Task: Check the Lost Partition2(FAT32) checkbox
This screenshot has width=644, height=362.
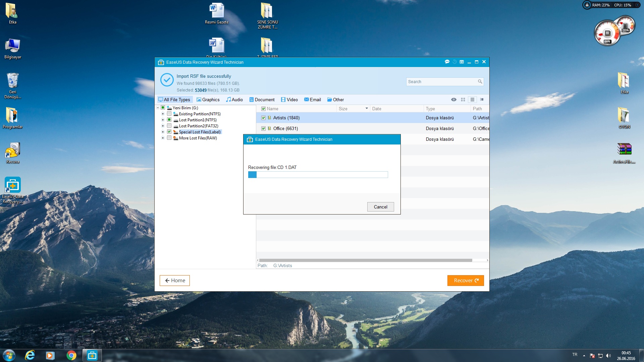Action: 169,126
